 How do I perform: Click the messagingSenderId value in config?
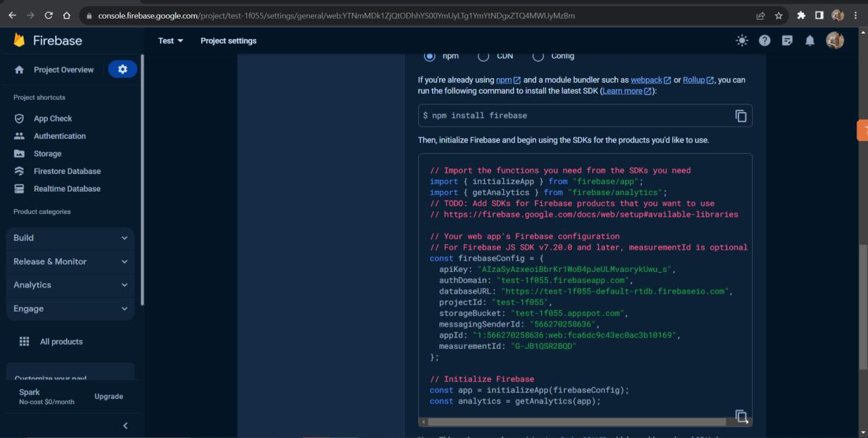pos(562,325)
